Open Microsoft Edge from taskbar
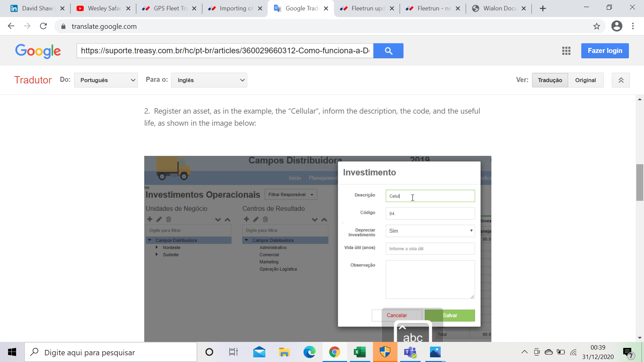Viewport: 644px width, 362px height. (x=309, y=352)
